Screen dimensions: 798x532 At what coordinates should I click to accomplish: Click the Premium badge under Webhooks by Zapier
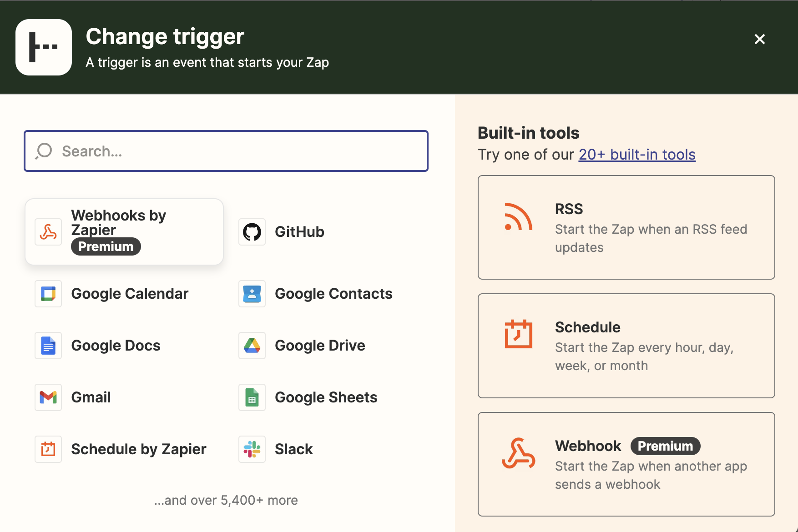[106, 246]
